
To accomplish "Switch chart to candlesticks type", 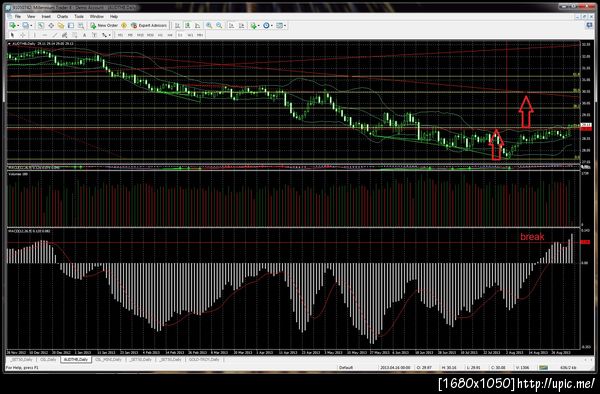I will click(x=188, y=25).
